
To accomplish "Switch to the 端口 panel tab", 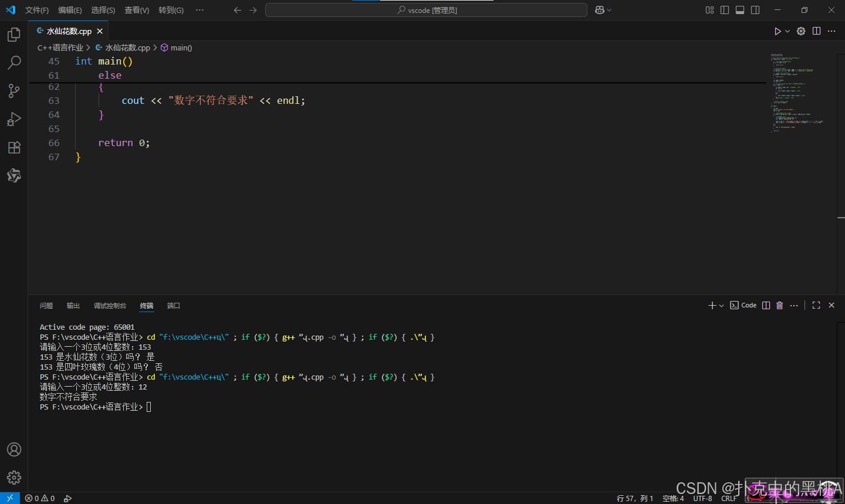I will coord(174,306).
